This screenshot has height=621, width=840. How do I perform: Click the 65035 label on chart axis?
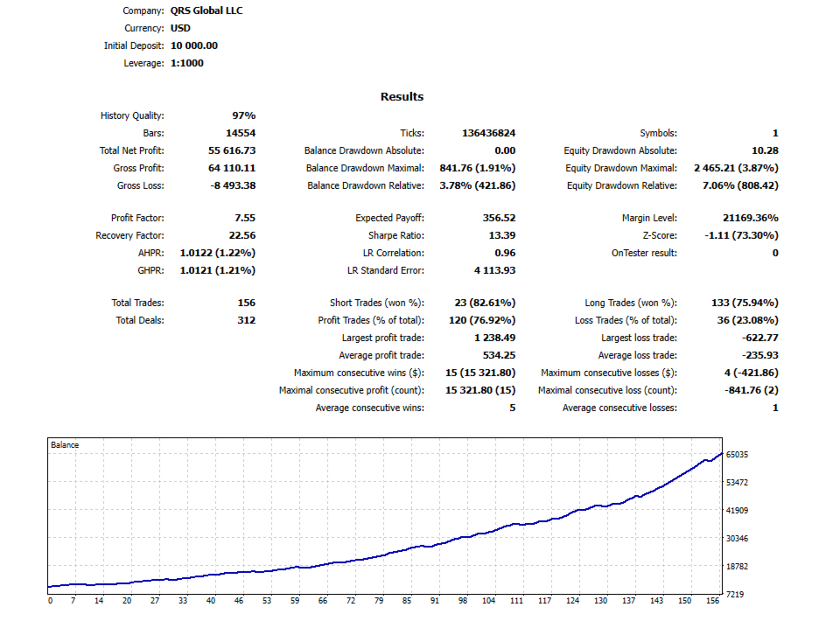coord(737,455)
